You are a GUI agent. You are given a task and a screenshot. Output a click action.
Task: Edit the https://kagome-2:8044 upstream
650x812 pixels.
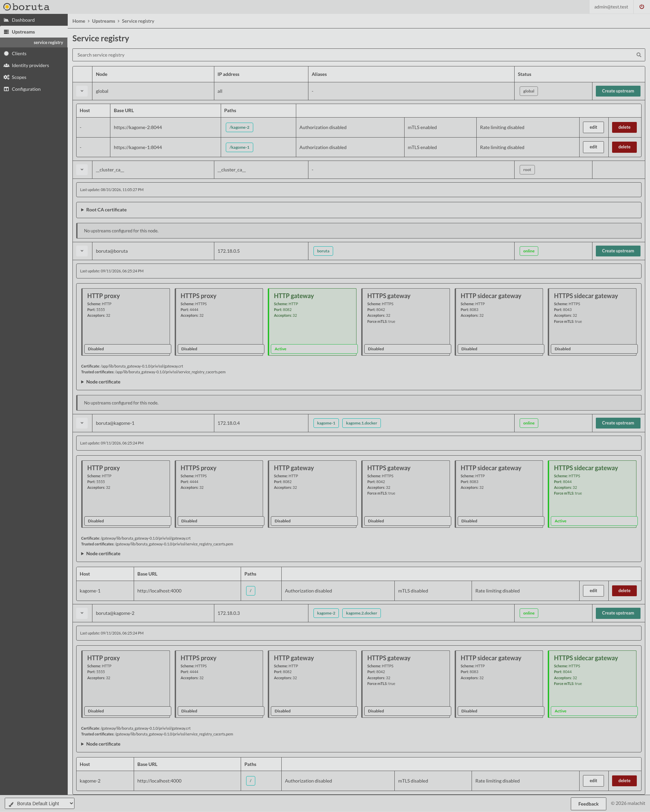coord(593,127)
